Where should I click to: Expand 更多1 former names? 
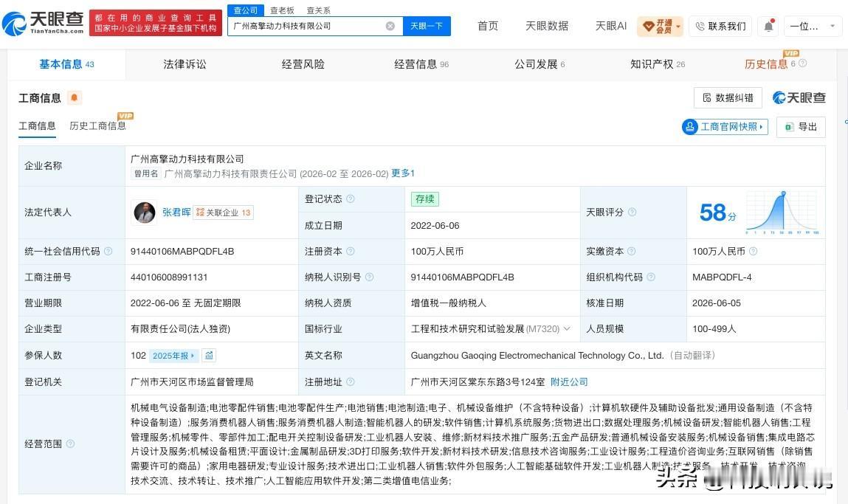[x=403, y=173]
